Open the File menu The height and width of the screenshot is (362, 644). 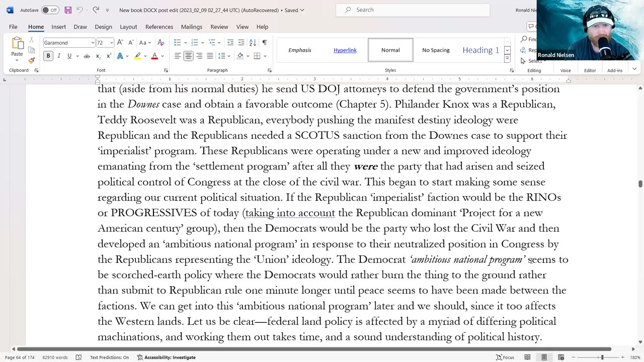point(13,27)
